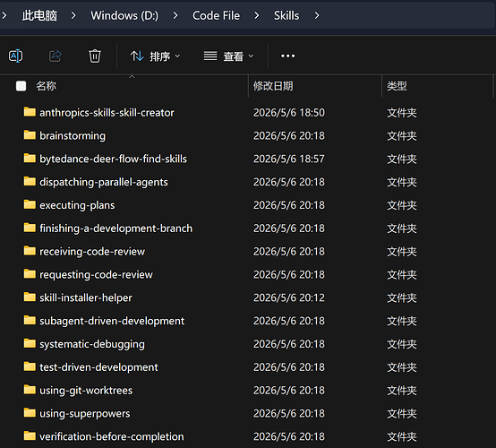Image resolution: width=496 pixels, height=448 pixels.
Task: Click the finishing-a-development-branch folder icon
Action: [30, 228]
